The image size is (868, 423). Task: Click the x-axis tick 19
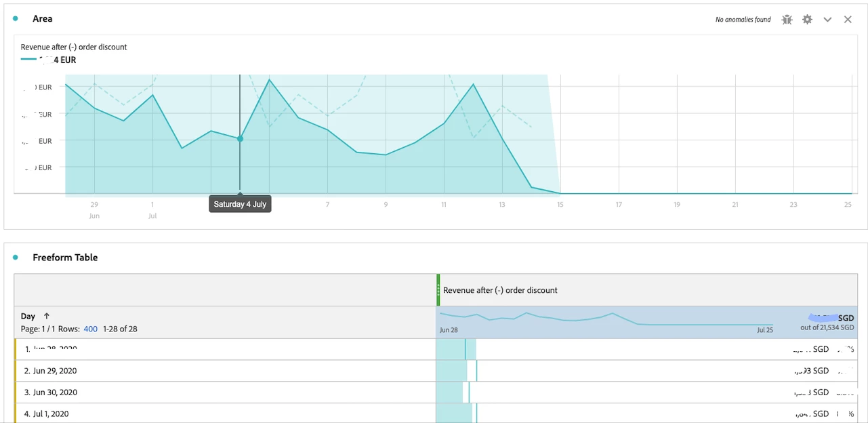(x=677, y=204)
